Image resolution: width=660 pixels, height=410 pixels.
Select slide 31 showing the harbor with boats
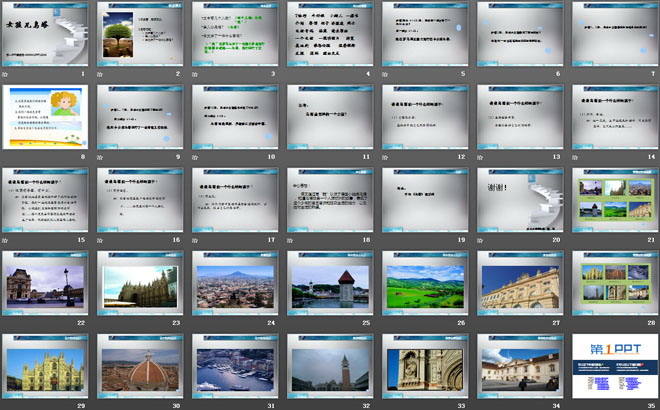[x=235, y=365]
